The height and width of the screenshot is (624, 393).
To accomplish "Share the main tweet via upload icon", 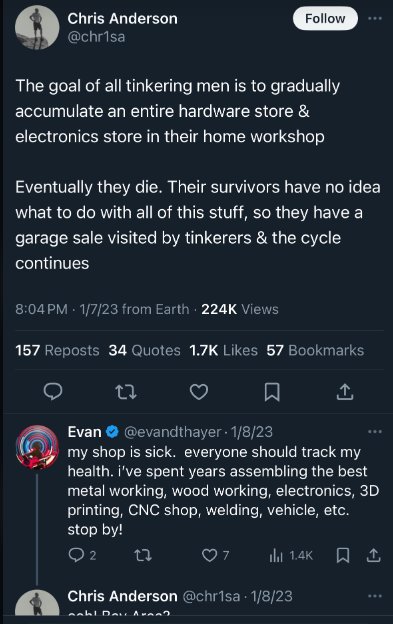I will 345,392.
